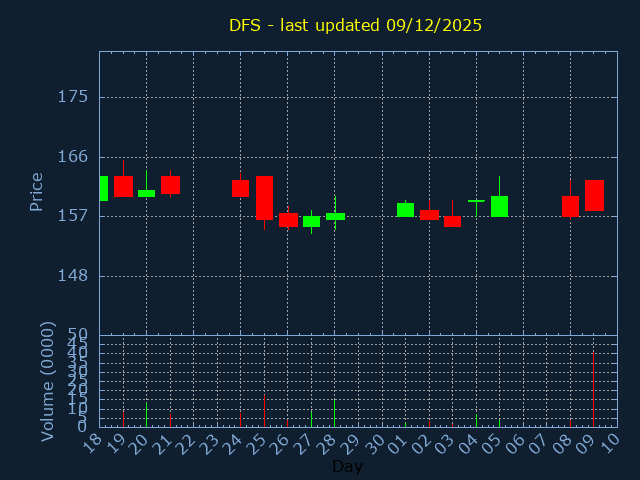Click the green volume bar for day 27

[x=311, y=419]
